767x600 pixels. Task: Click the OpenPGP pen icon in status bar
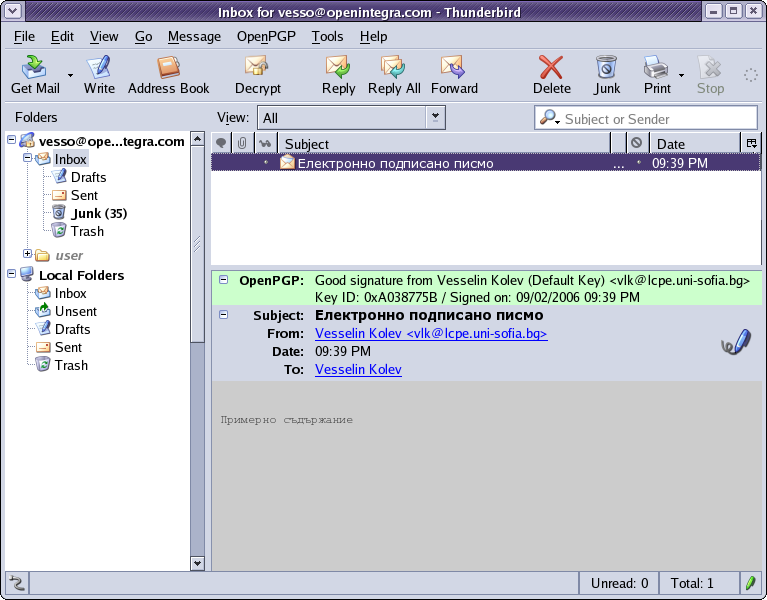(x=750, y=583)
